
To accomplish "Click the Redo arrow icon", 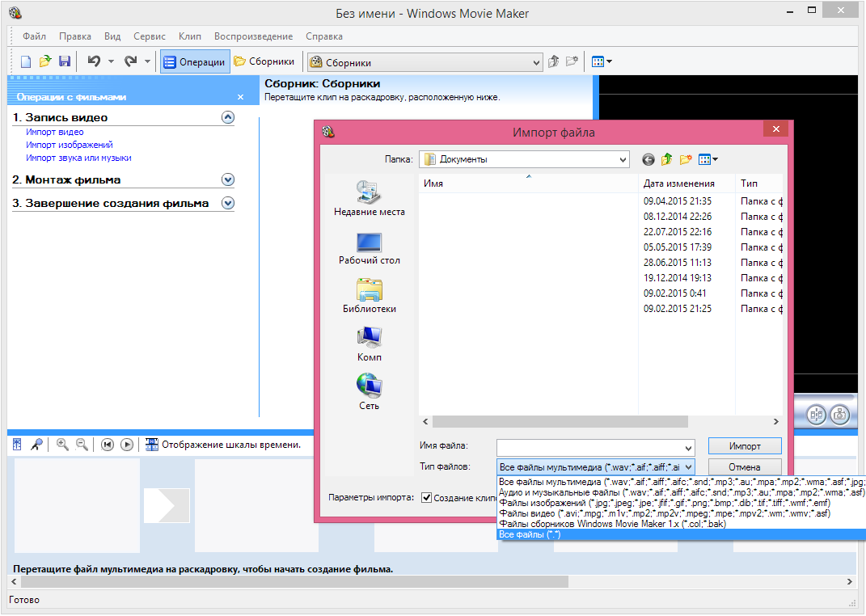I will (x=130, y=61).
